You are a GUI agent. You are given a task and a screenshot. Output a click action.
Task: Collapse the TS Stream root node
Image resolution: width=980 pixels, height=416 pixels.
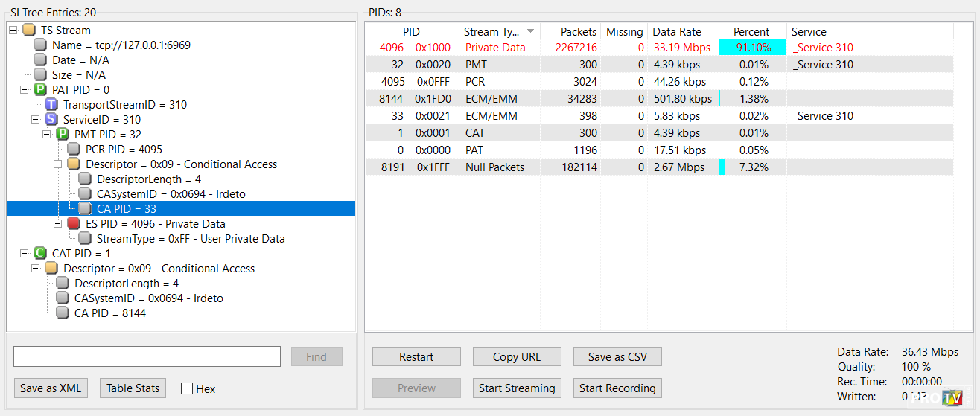click(x=13, y=31)
